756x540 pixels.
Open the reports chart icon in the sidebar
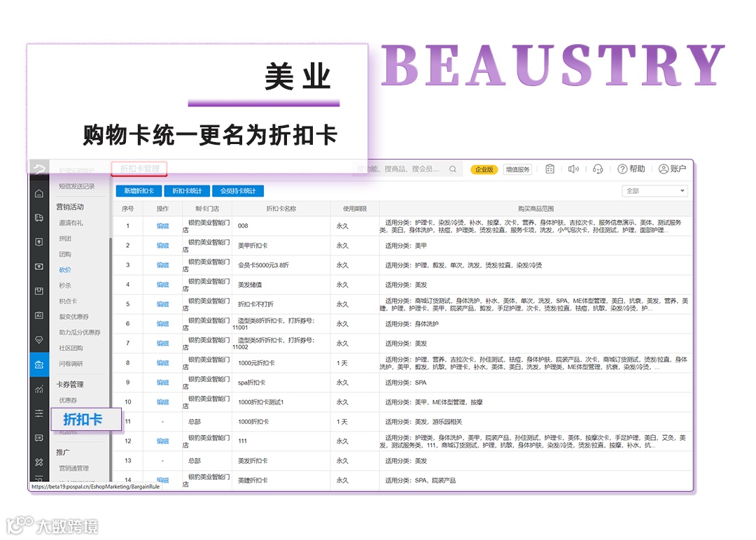coord(39,389)
